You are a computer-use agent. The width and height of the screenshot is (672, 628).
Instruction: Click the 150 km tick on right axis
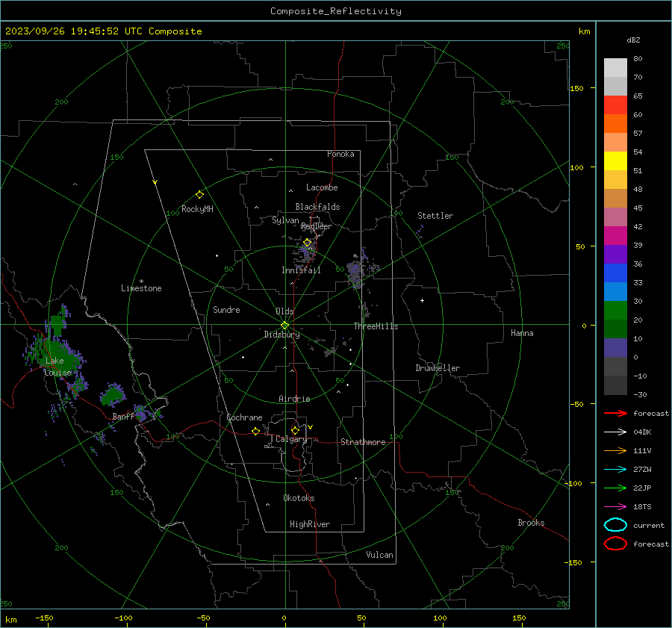coord(577,88)
